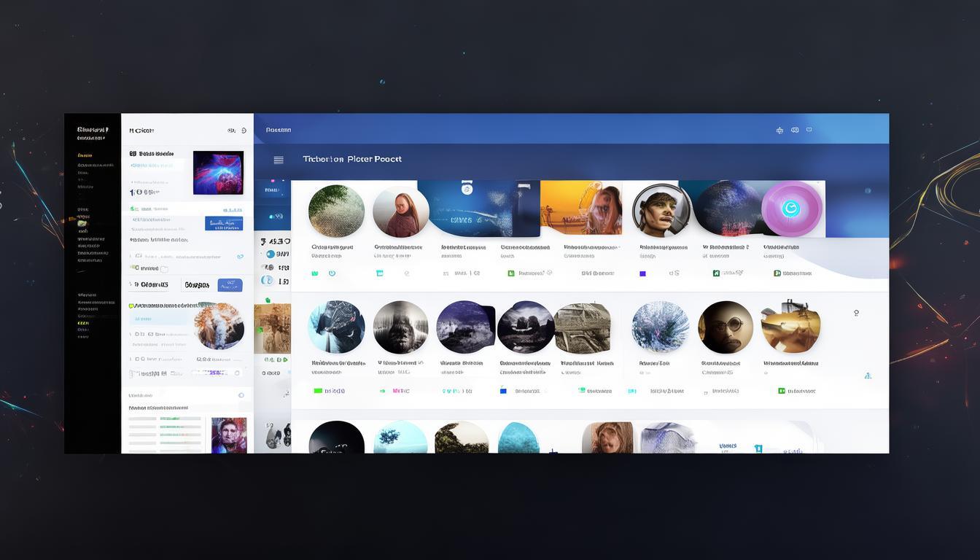
Task: Click the green folder icon in the black sidebar
Action: [82, 224]
